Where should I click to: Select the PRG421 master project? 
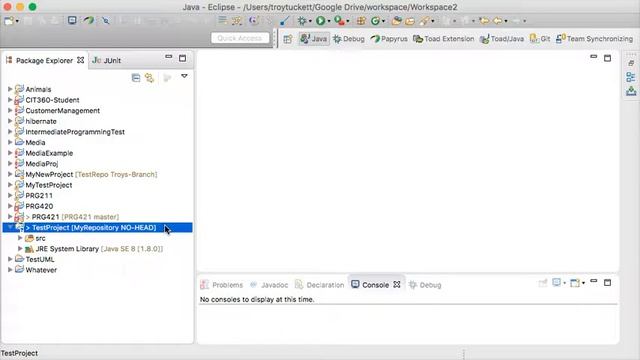(x=72, y=217)
